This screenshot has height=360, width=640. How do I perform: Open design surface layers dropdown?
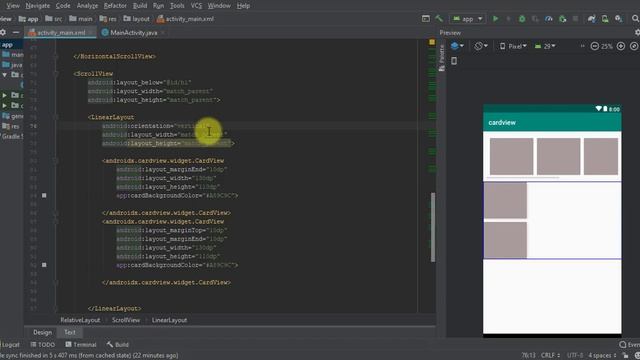click(457, 46)
